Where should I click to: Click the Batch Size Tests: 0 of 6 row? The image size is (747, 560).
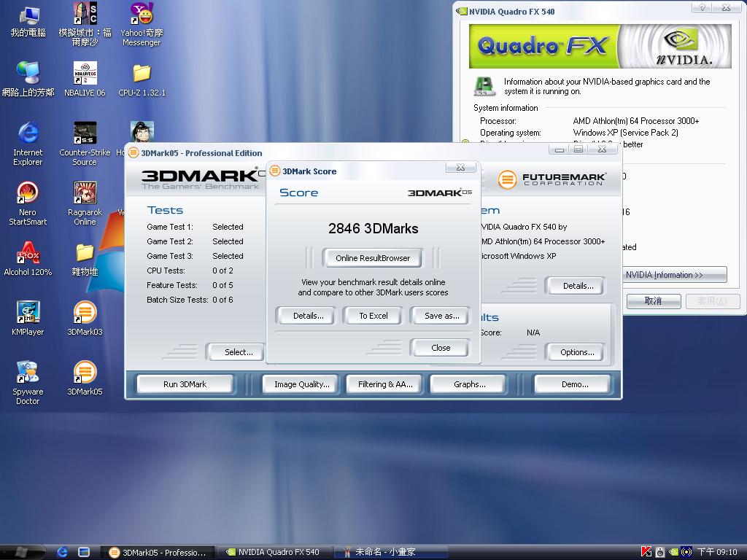pos(190,300)
